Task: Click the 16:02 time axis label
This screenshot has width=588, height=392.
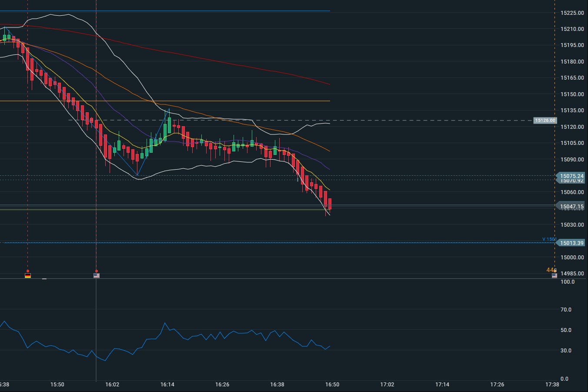Action: (x=112, y=385)
